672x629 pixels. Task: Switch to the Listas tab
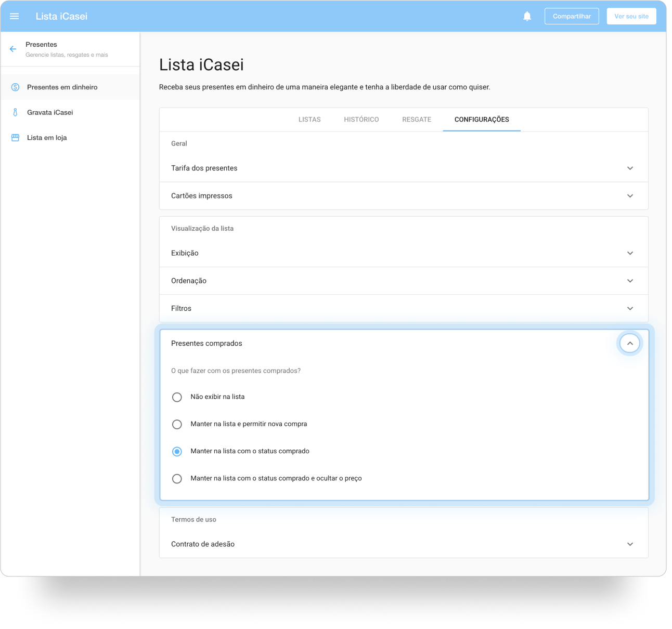[x=309, y=120]
